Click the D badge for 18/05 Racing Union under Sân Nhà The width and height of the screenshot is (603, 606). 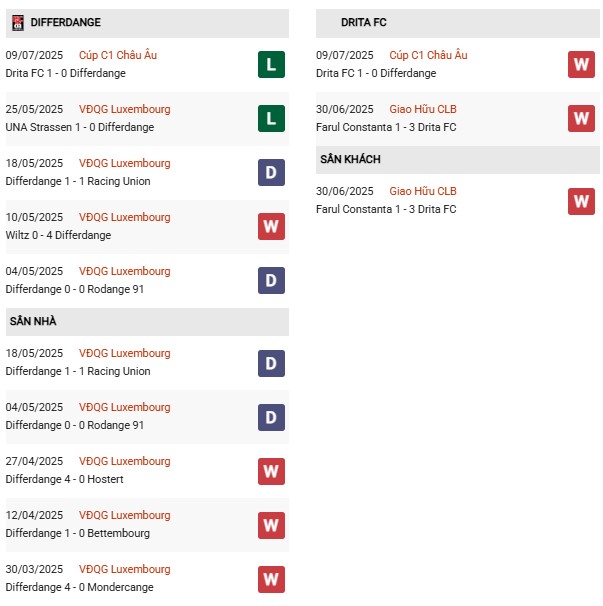[271, 363]
